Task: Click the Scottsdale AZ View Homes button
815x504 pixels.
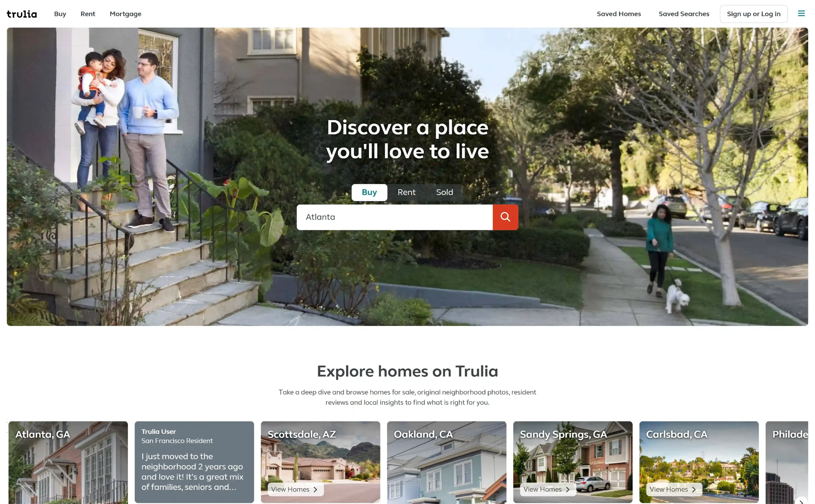Action: pos(294,489)
